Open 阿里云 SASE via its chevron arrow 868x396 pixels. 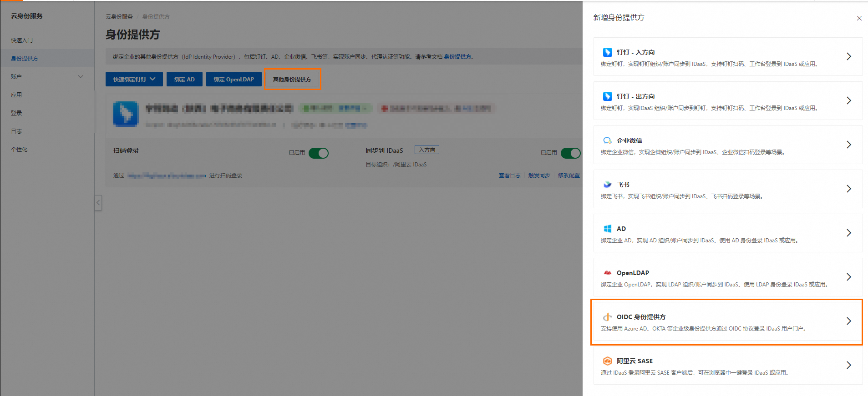pos(848,365)
